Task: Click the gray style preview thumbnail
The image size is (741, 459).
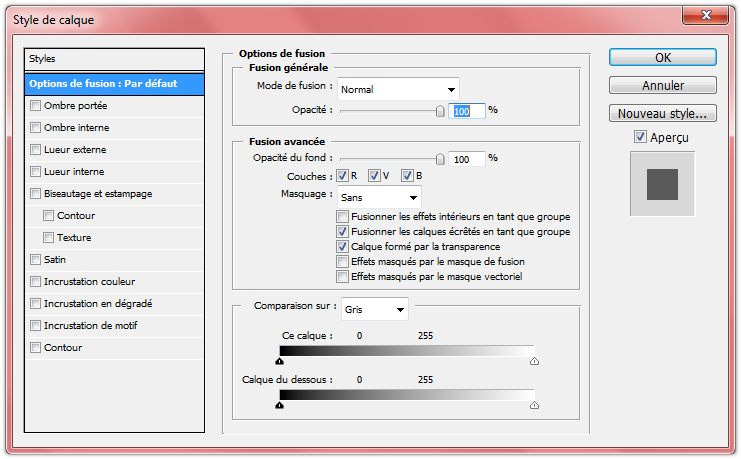Action: click(x=662, y=184)
